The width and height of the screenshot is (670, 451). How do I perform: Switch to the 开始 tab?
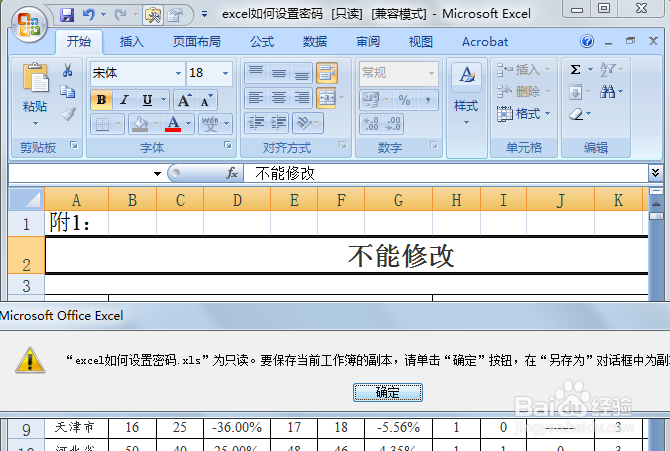[79, 41]
